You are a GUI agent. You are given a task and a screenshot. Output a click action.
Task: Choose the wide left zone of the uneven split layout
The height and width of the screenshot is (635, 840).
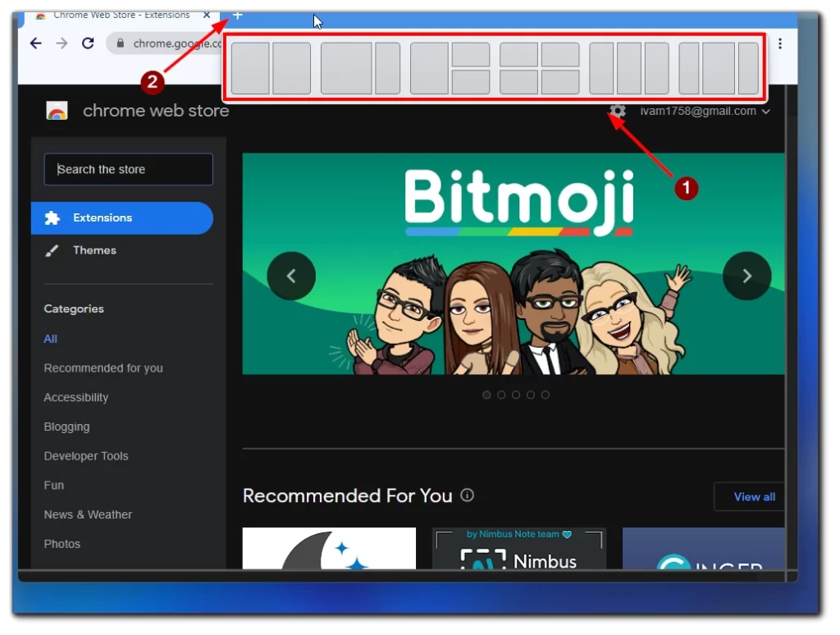[346, 68]
